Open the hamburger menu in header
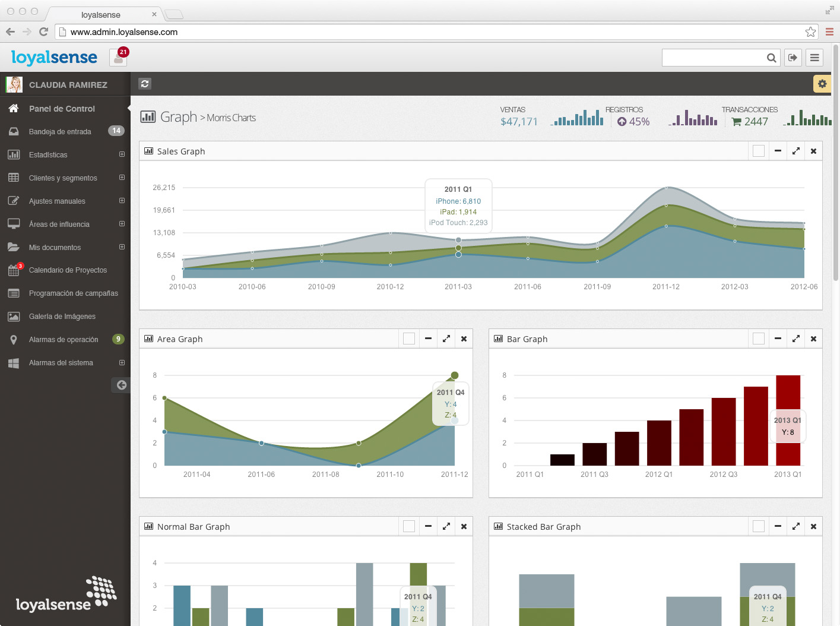The height and width of the screenshot is (626, 840). [x=814, y=58]
